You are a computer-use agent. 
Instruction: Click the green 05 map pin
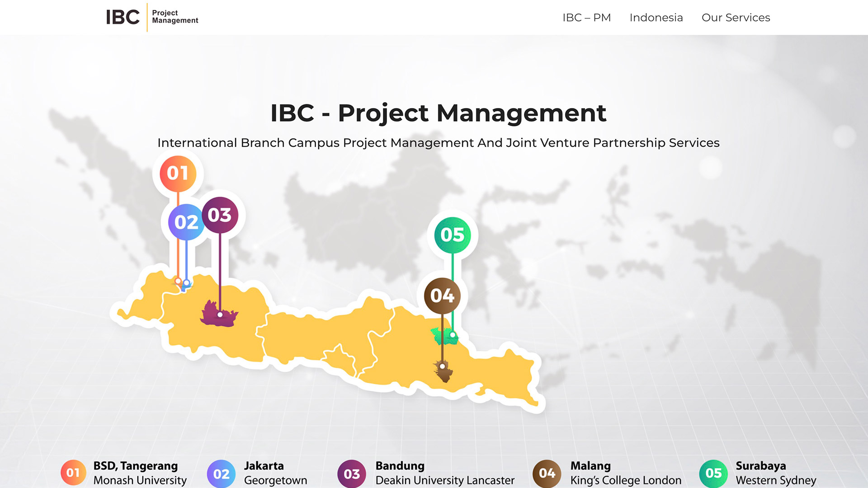click(453, 235)
